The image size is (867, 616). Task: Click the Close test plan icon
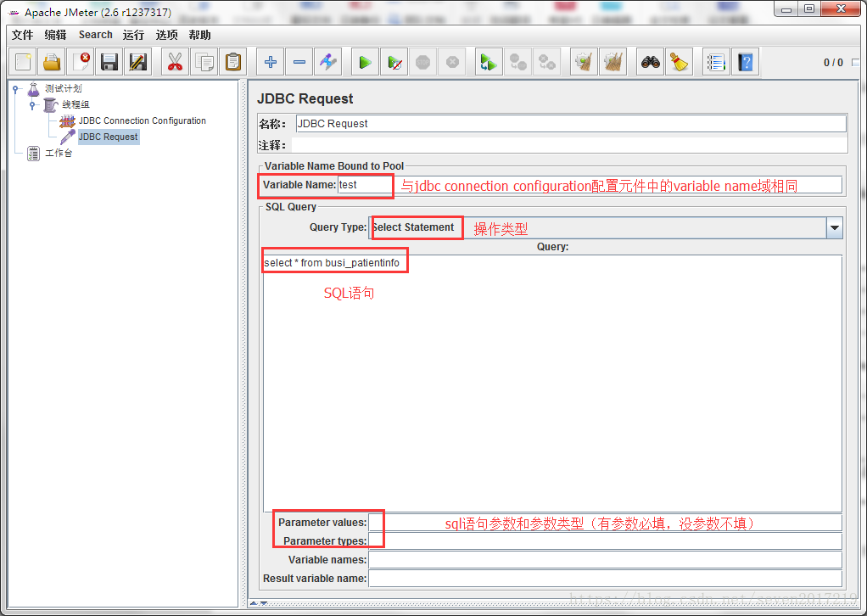pyautogui.click(x=81, y=62)
